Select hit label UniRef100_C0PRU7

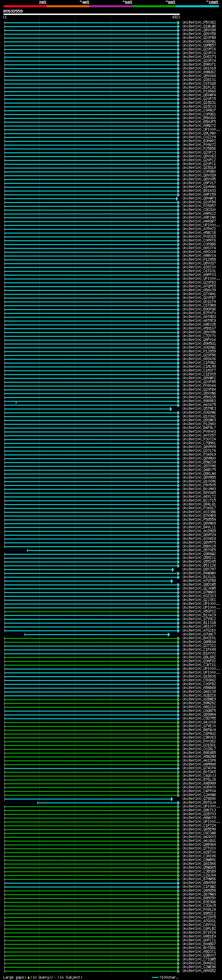[x=199, y=110]
